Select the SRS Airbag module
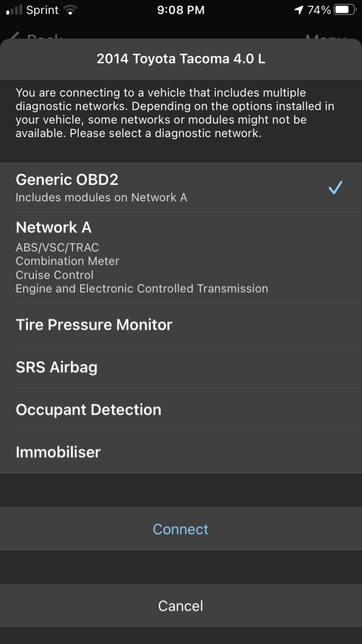Image resolution: width=362 pixels, height=644 pixels. tap(181, 367)
